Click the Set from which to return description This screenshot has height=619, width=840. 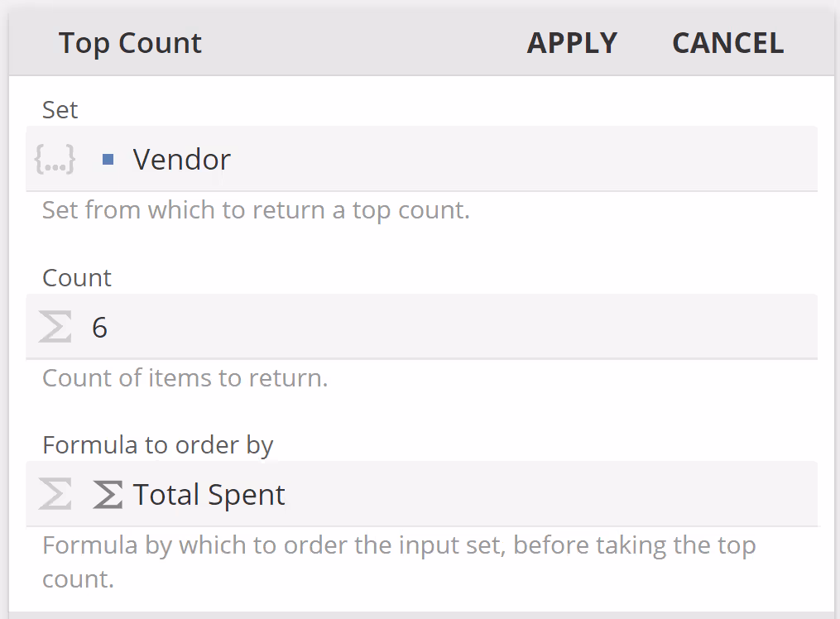pos(256,210)
